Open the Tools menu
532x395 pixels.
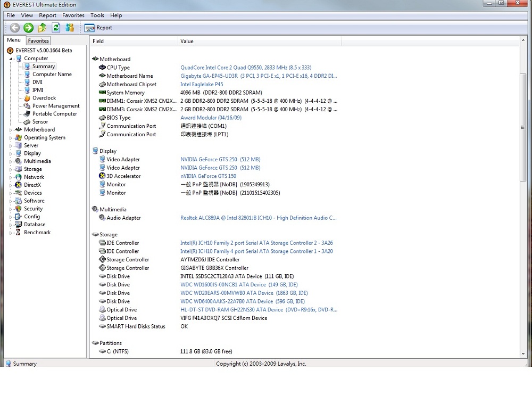(97, 15)
